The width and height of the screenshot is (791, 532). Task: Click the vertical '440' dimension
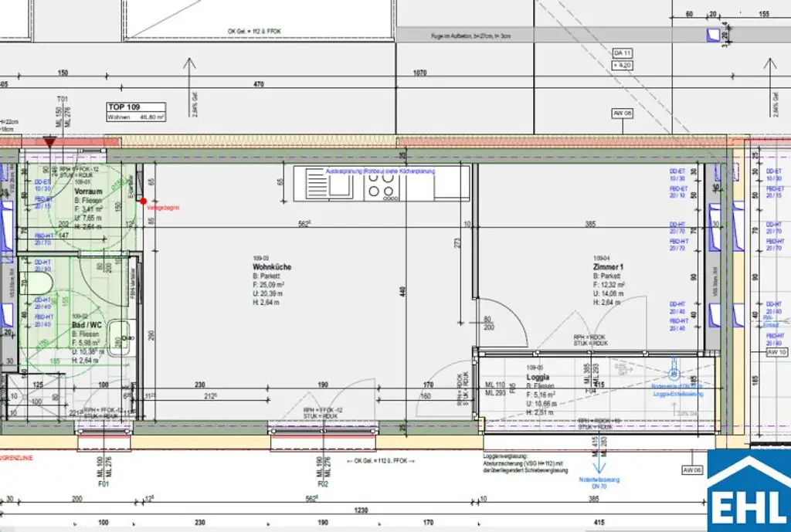pyautogui.click(x=402, y=291)
